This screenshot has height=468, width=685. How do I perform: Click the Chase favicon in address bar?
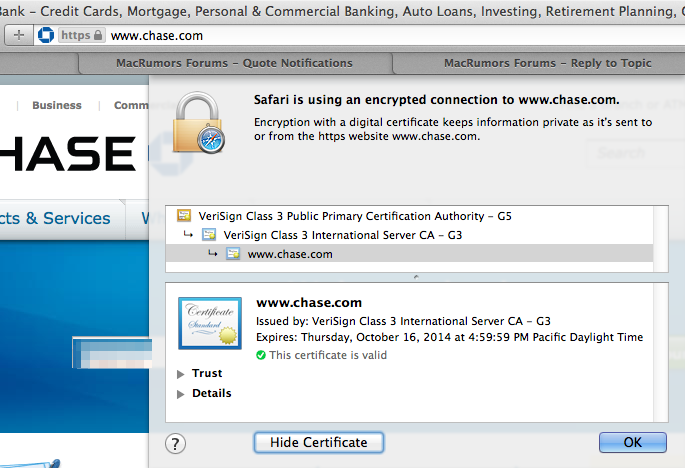pos(44,35)
